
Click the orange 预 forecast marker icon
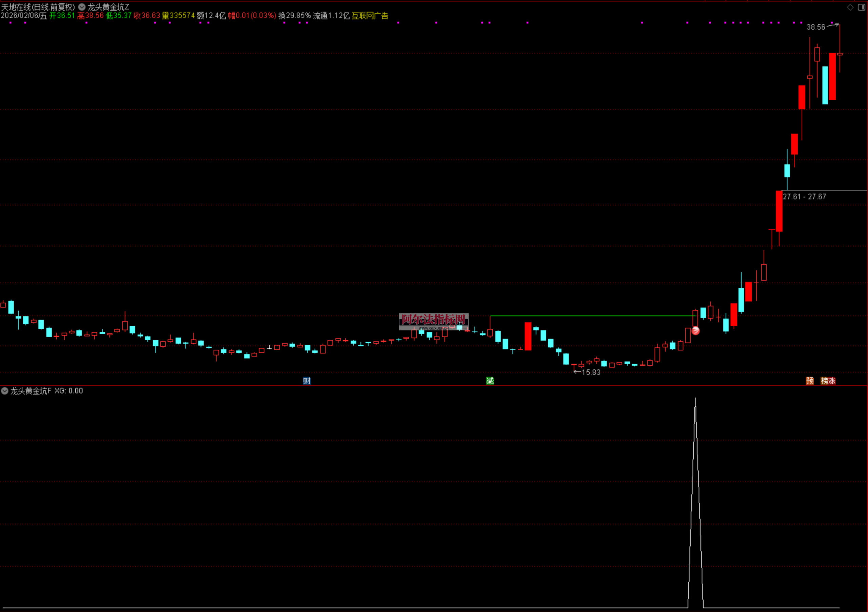pos(810,381)
